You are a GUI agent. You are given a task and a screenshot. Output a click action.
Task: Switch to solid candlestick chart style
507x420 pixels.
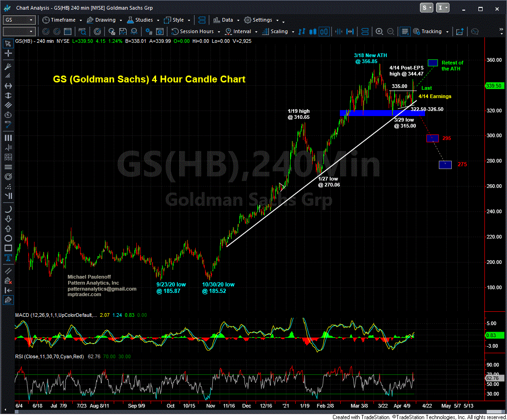(x=313, y=32)
